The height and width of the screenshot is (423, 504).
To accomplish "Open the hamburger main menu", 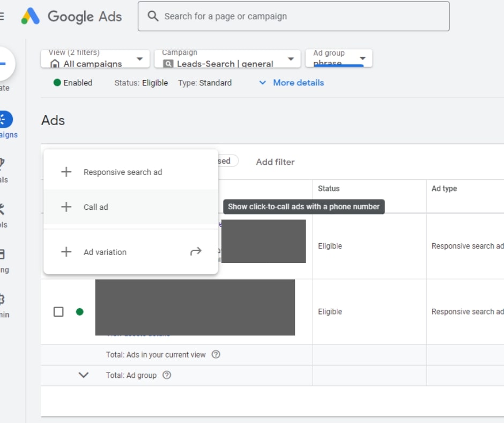I will tap(2, 16).
